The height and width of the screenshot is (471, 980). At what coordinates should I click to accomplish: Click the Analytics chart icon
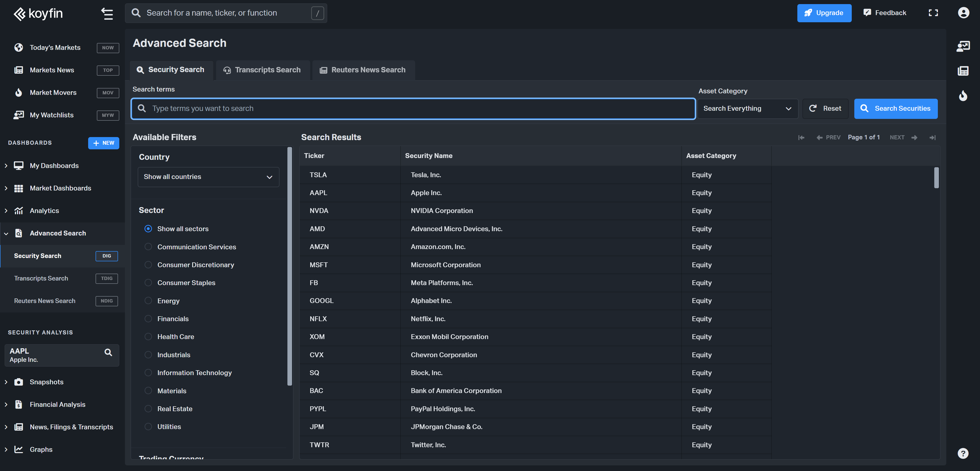18,210
